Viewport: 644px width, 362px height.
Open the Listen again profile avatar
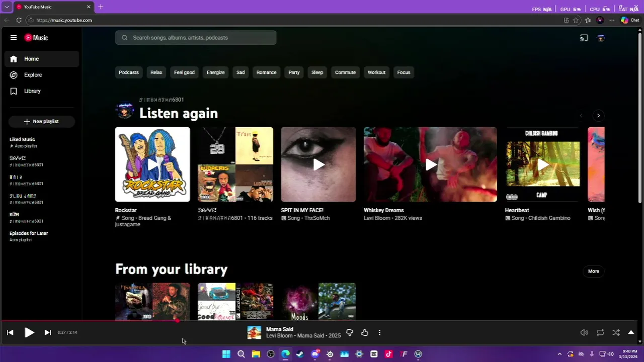pos(124,110)
